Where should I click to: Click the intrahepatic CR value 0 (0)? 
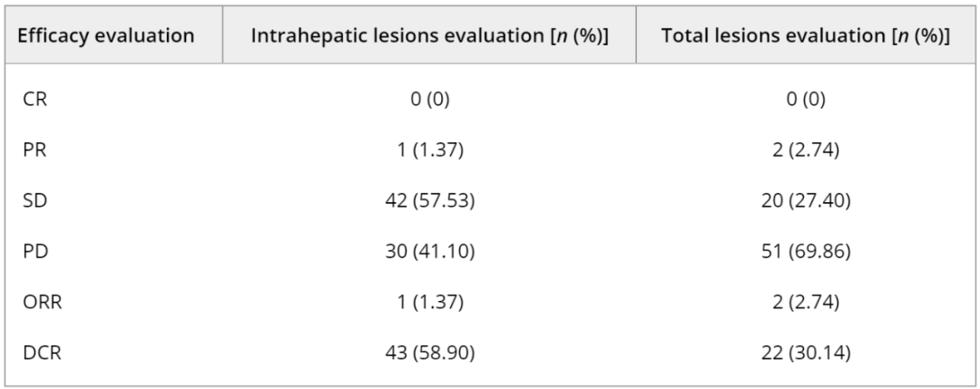tap(429, 100)
